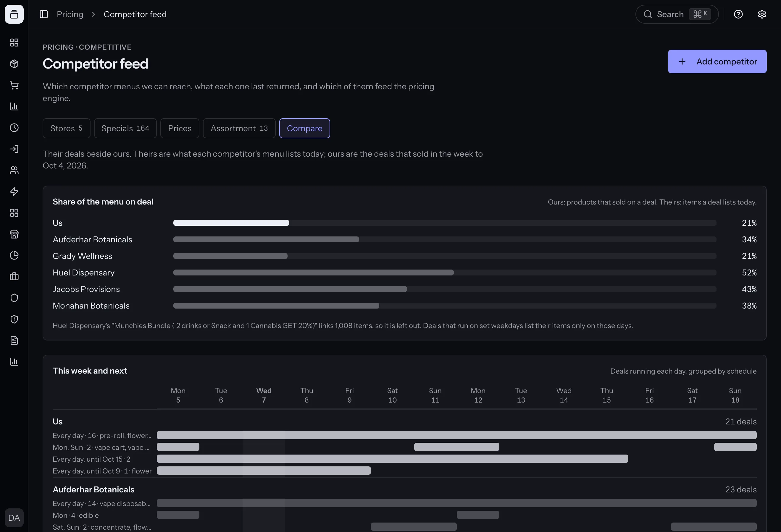Switch to the Stores tab
Screen dimensions: 781x532
click(67, 128)
